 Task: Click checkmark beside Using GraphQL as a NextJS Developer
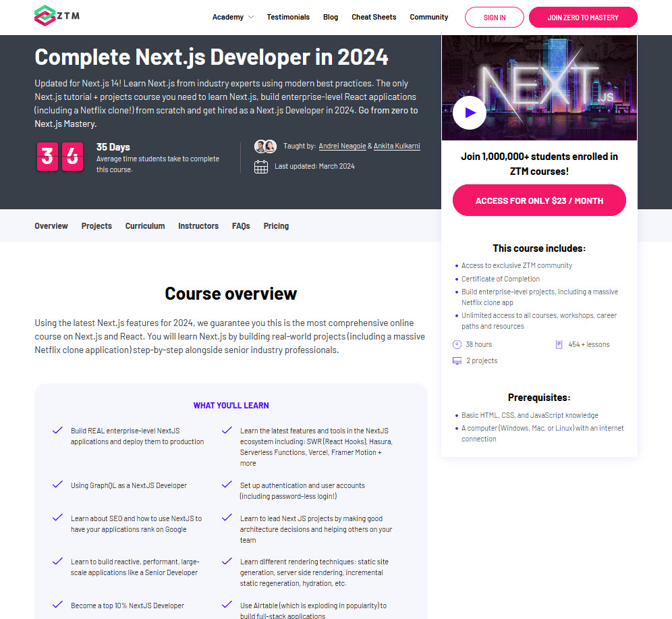click(57, 485)
